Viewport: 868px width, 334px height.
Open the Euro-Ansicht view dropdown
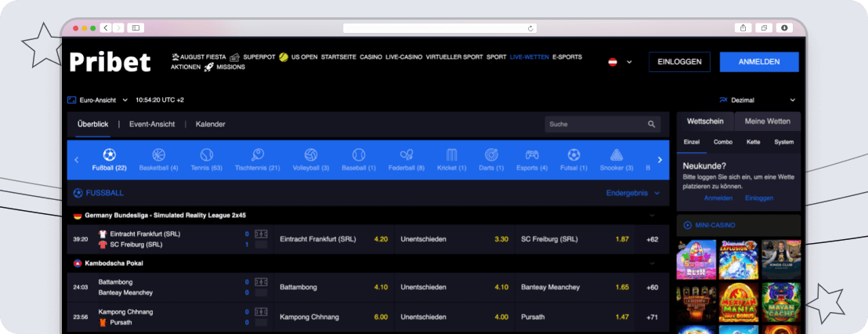point(98,100)
